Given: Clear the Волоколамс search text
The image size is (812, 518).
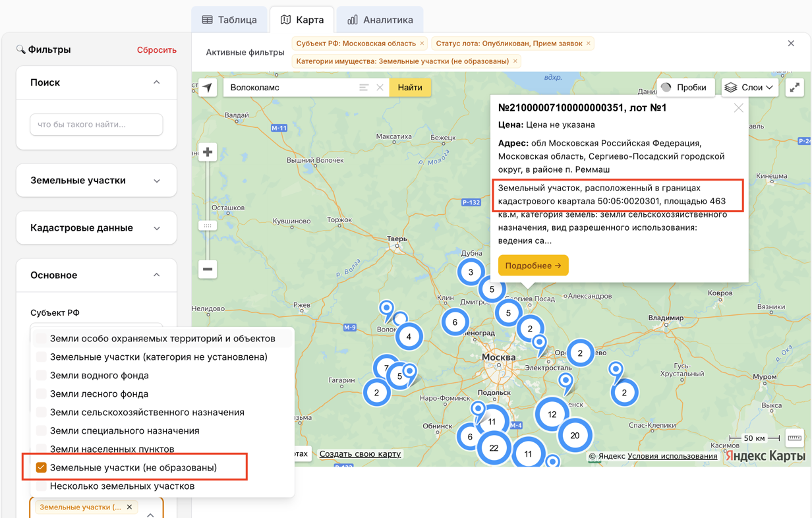Looking at the screenshot, I should (380, 88).
